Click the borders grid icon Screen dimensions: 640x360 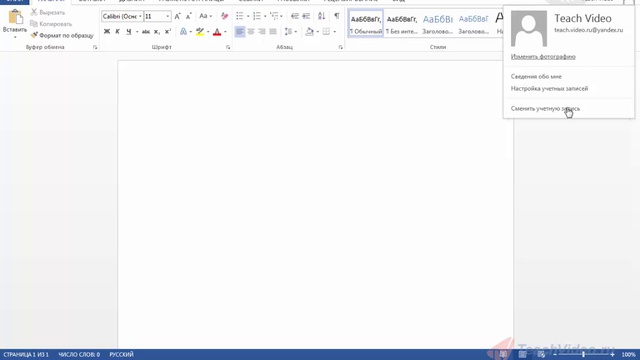coord(326,31)
